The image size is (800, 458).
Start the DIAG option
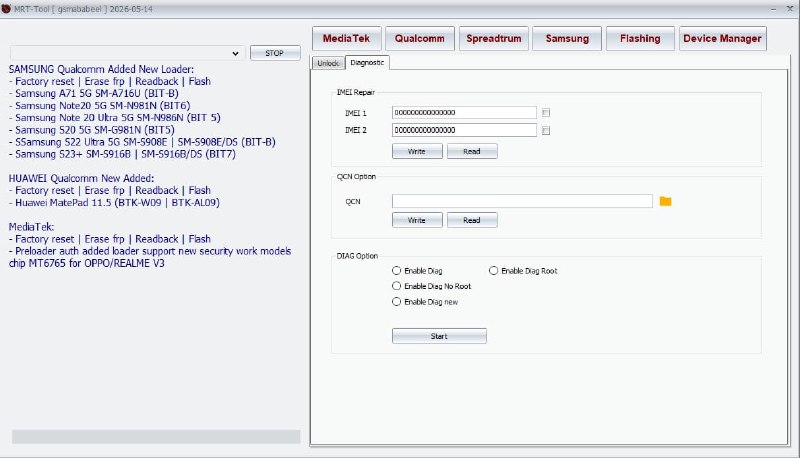tap(439, 336)
